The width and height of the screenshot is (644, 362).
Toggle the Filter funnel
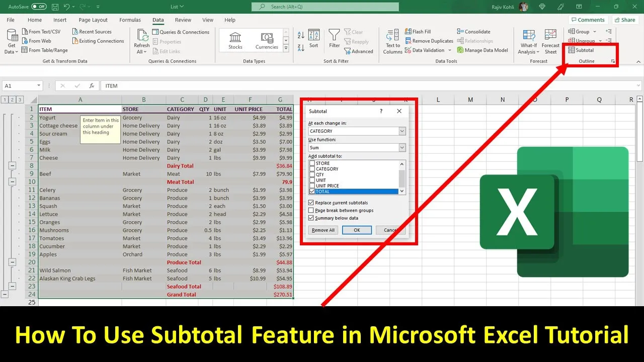click(x=334, y=39)
